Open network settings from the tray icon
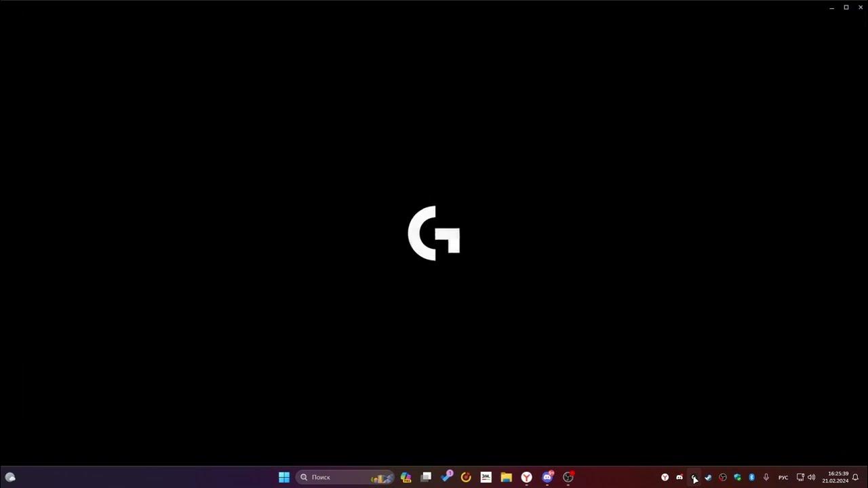The width and height of the screenshot is (868, 488). click(800, 477)
